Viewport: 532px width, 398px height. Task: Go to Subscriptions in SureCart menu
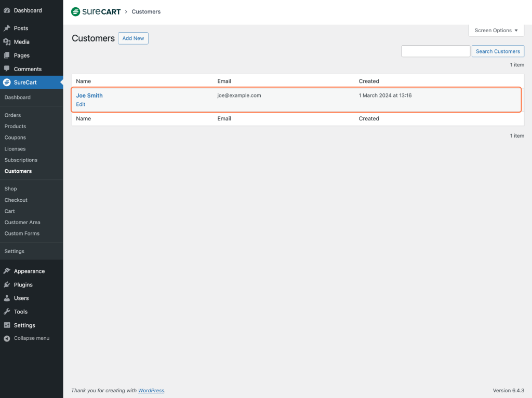(21, 160)
